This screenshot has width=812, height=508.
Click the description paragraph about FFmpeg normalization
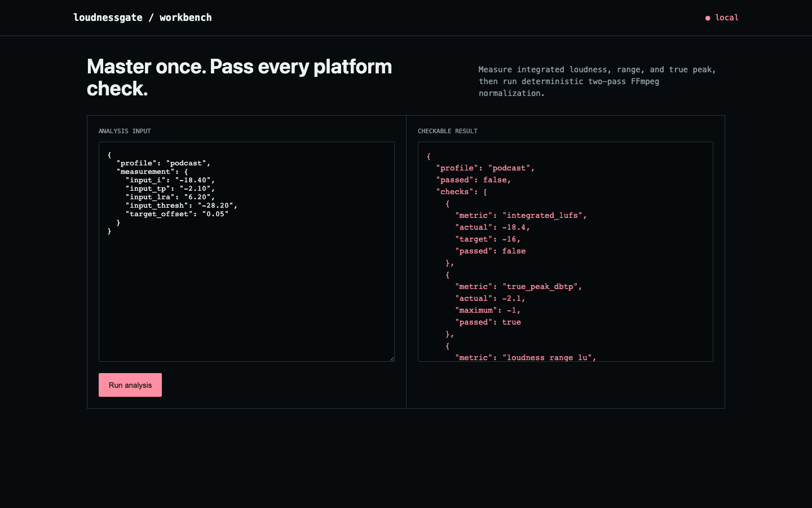point(597,81)
